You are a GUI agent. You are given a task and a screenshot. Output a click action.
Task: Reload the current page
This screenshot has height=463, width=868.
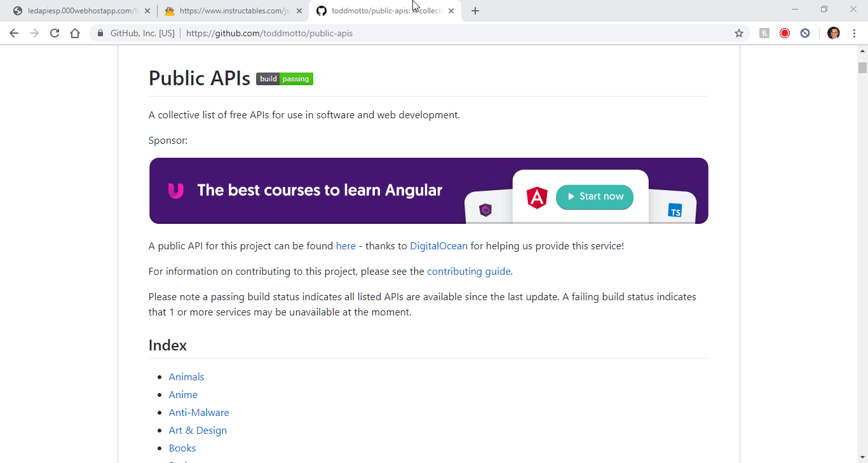(55, 33)
